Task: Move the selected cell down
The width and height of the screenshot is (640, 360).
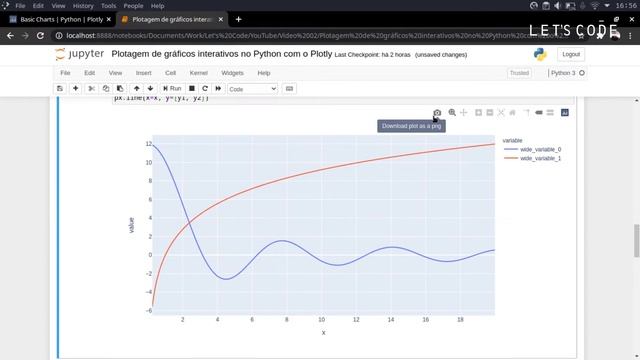Action: (x=150, y=89)
